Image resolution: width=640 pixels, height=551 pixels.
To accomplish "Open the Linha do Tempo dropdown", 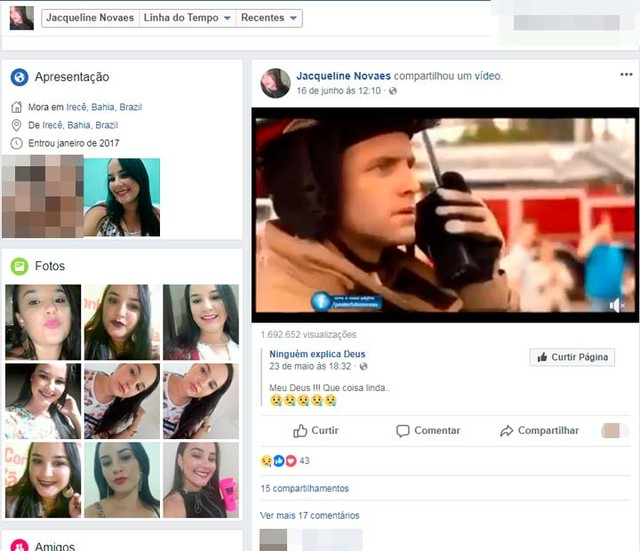I will [x=187, y=18].
